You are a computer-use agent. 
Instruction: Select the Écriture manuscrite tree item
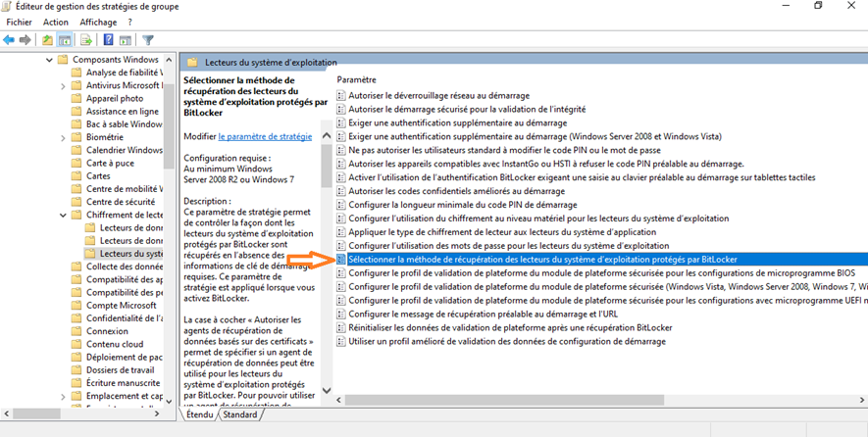pyautogui.click(x=123, y=383)
